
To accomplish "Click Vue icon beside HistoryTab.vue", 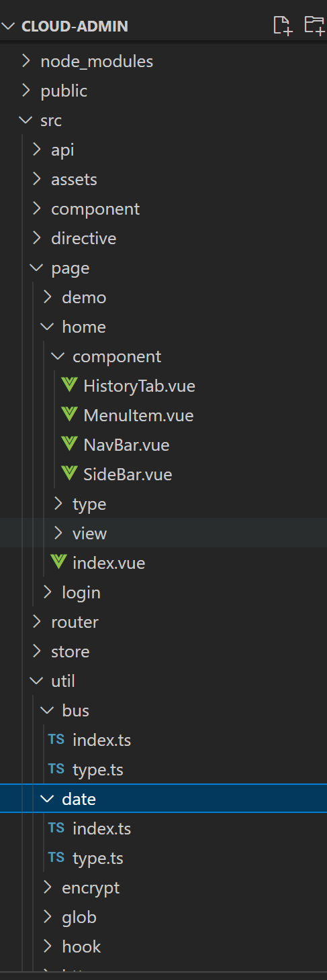I will tap(69, 386).
